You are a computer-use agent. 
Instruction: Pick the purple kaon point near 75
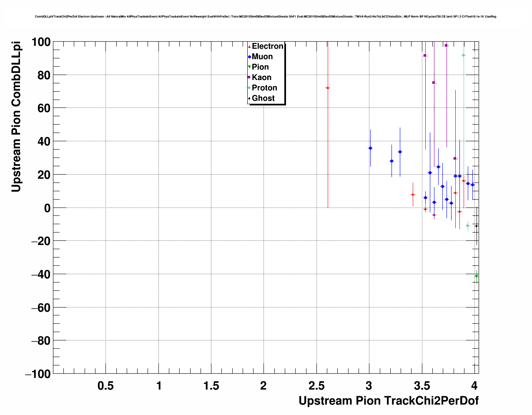[x=434, y=82]
